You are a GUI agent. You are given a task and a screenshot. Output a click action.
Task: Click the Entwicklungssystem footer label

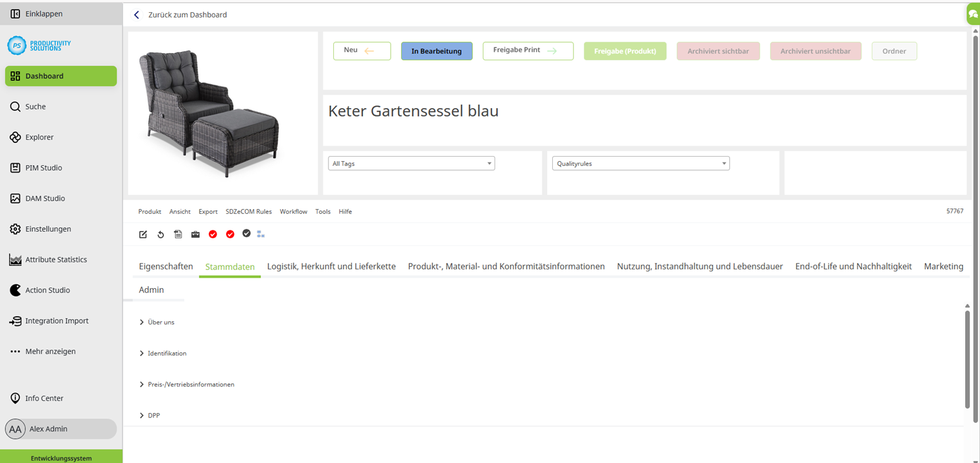(x=61, y=458)
